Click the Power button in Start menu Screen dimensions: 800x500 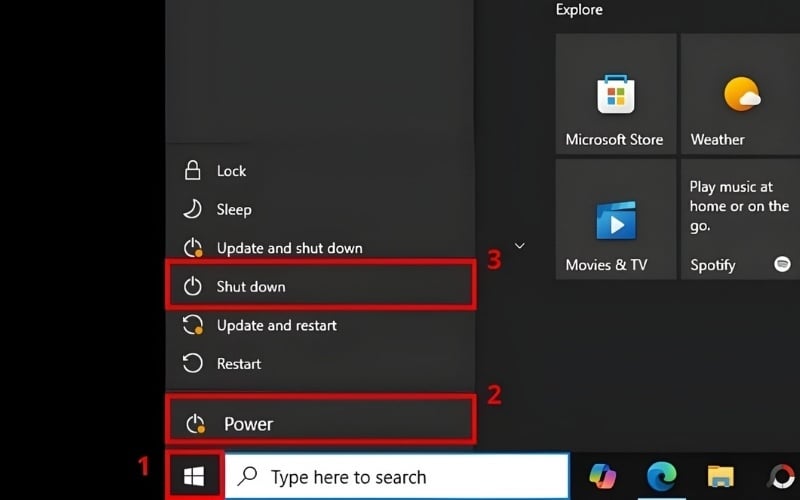pyautogui.click(x=248, y=424)
